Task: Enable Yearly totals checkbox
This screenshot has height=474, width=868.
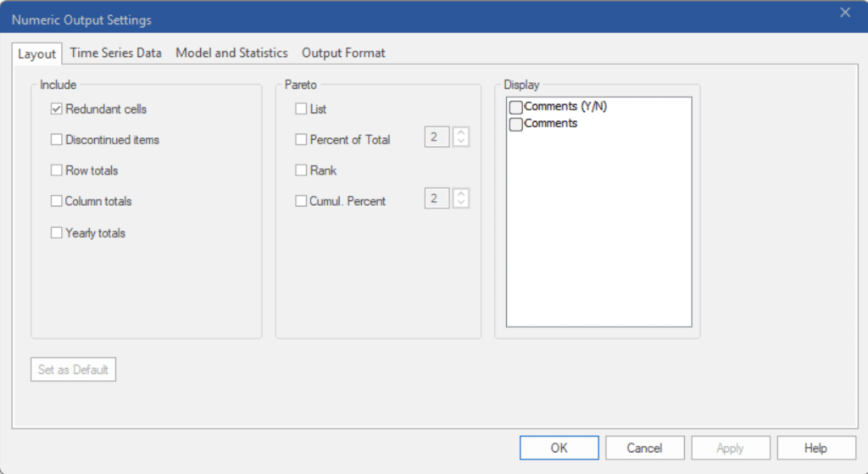Action: tap(57, 233)
